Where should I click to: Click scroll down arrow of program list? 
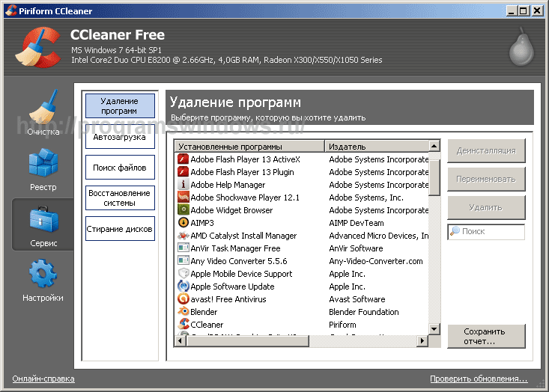434,328
